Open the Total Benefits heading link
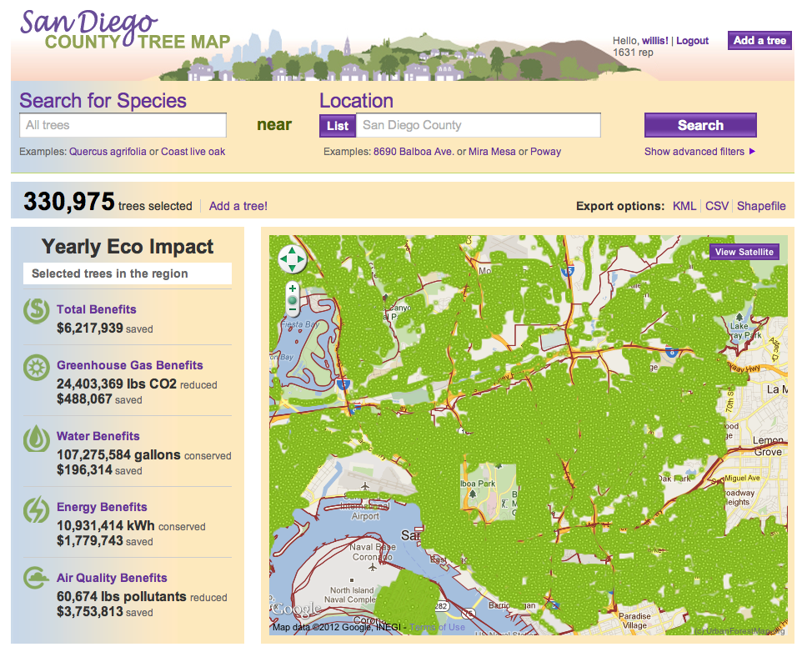The width and height of the screenshot is (812, 657). point(97,309)
